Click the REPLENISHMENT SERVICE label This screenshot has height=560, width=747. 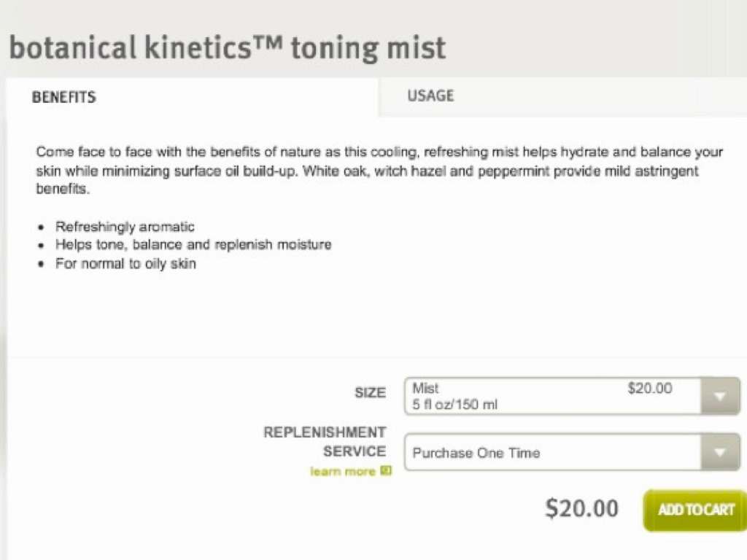coord(325,442)
